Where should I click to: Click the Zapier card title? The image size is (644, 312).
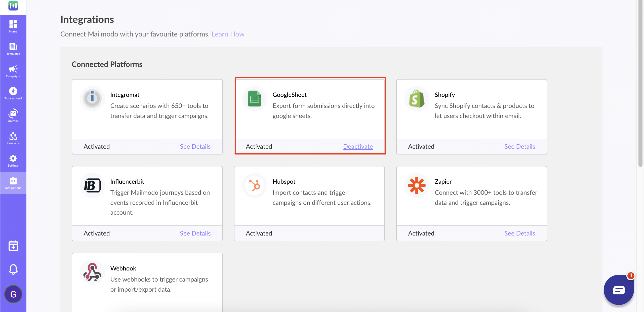click(443, 181)
